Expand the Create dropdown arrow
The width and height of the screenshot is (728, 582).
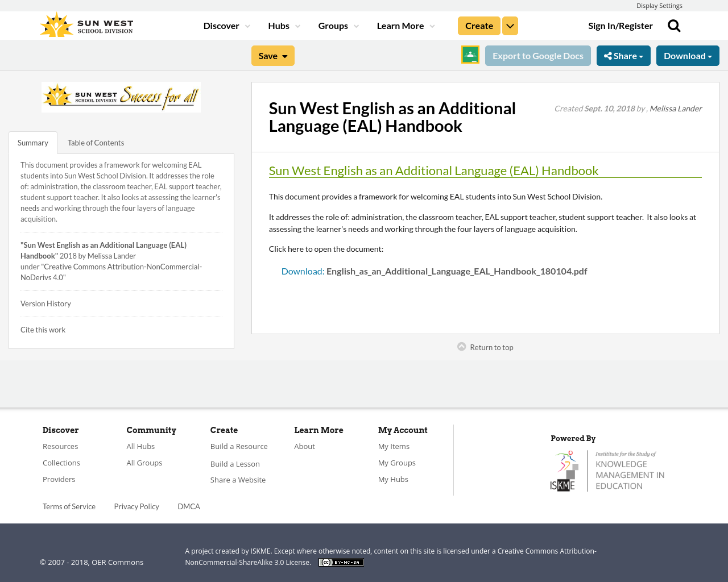(510, 25)
